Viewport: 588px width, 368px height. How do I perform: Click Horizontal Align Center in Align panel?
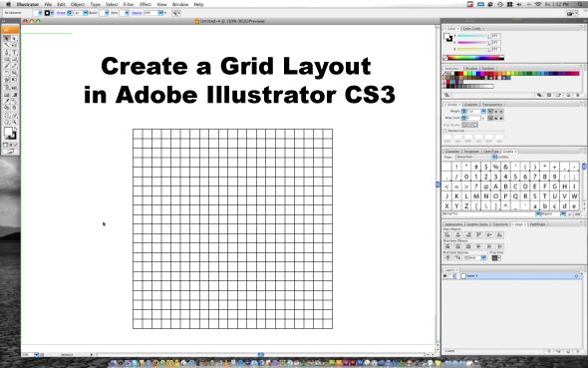[457, 234]
